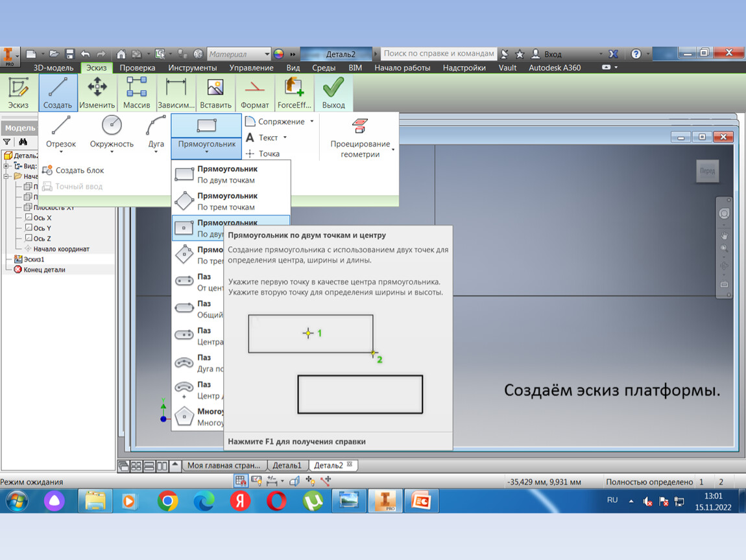Click the appearance color wheel swatch
Screen dimensions: 746x560
279,54
